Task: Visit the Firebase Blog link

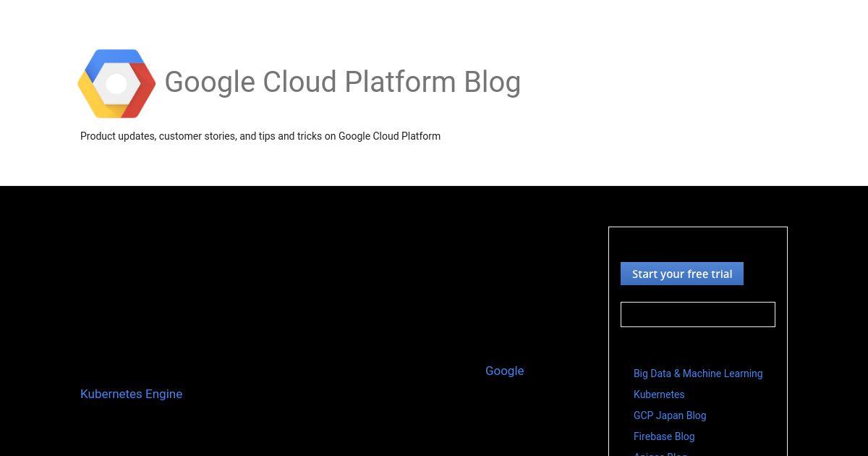Action: pyautogui.click(x=664, y=436)
